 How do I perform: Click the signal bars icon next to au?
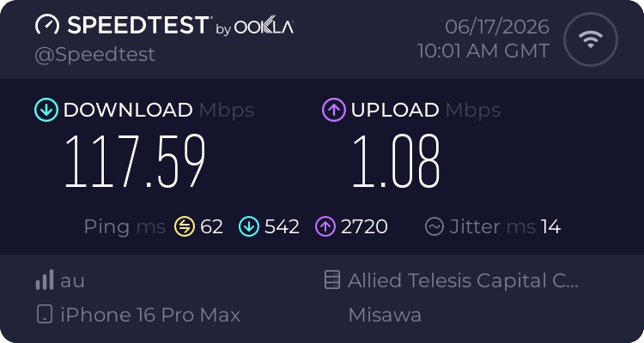45,280
